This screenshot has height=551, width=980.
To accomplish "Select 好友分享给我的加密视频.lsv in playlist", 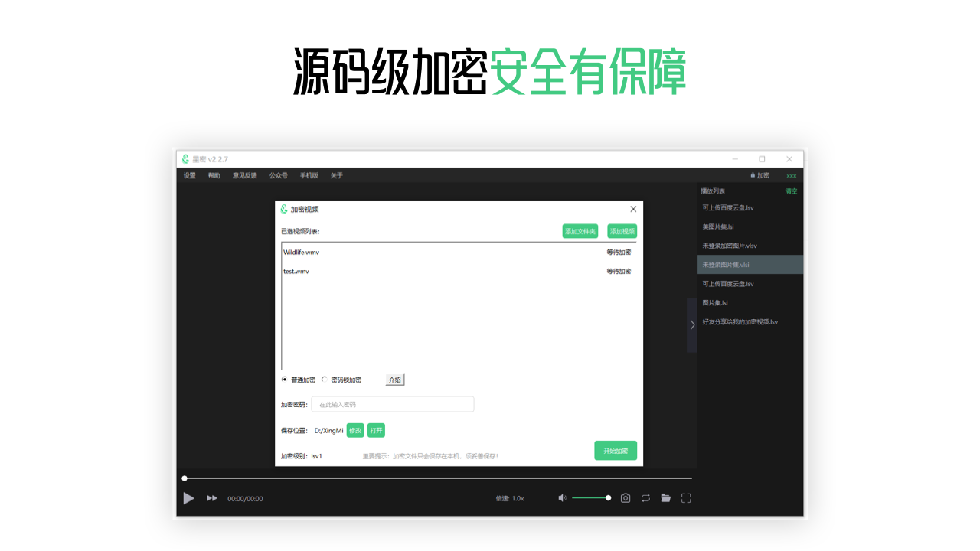I will click(750, 321).
